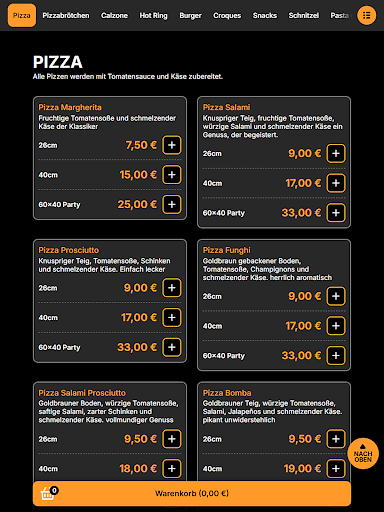The image size is (384, 512).
Task: Open the Schnitzel category tab
Action: [x=304, y=15]
